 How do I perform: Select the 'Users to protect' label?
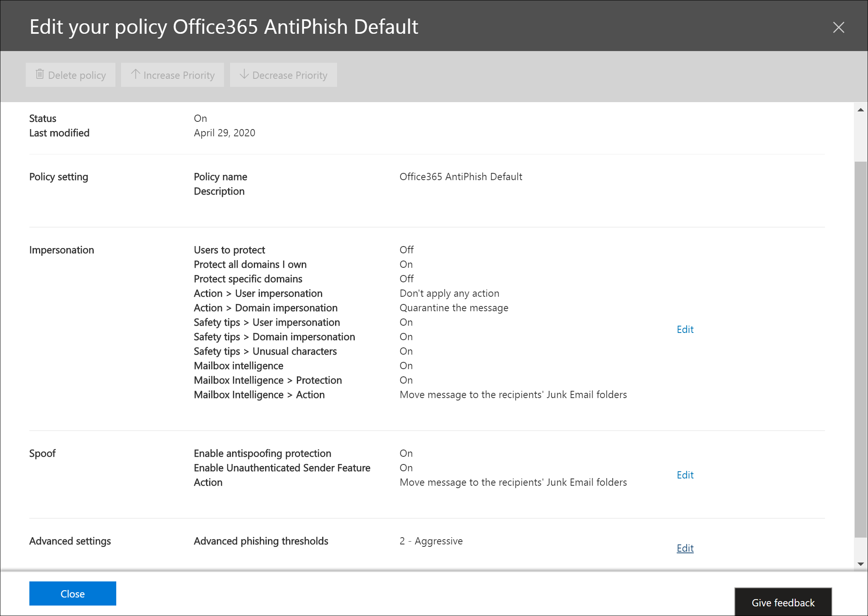click(229, 250)
